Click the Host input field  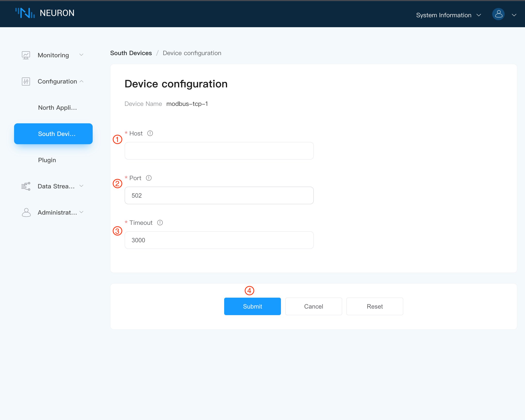click(x=219, y=151)
